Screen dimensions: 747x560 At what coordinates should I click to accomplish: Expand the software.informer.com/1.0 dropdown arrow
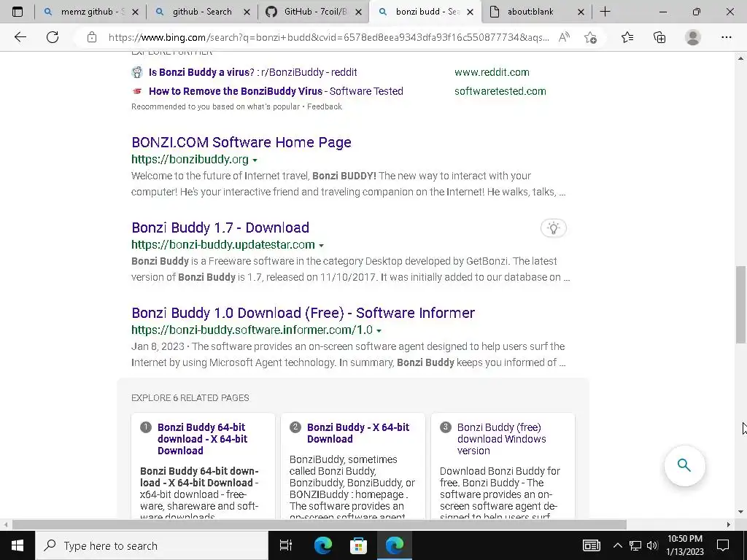(x=379, y=330)
